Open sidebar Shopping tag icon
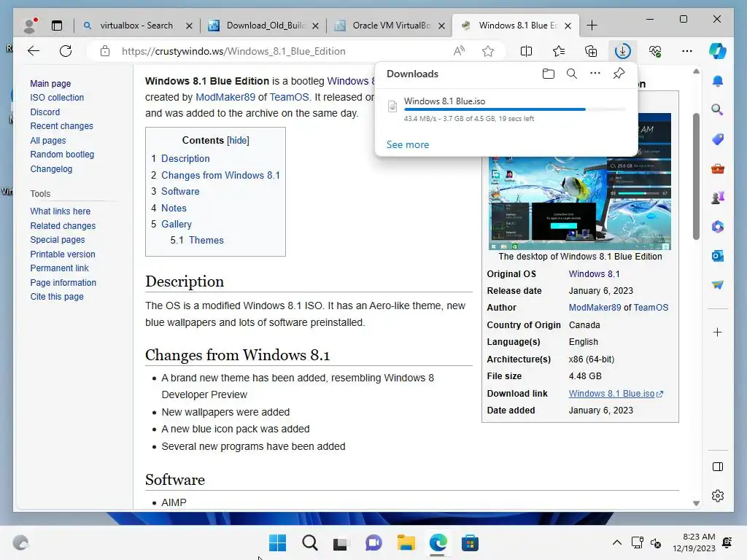Image resolution: width=747 pixels, height=560 pixels. point(718,139)
